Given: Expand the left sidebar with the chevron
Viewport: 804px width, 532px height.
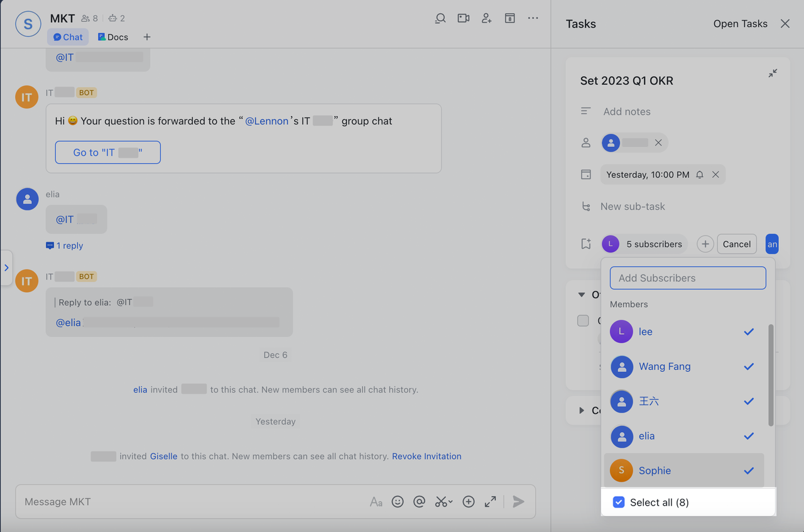Looking at the screenshot, I should (6, 268).
